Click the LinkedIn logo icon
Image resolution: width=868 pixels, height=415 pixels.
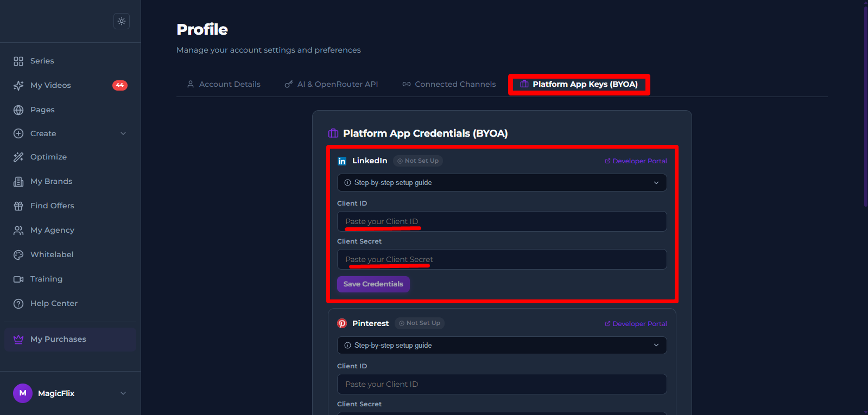pyautogui.click(x=342, y=161)
